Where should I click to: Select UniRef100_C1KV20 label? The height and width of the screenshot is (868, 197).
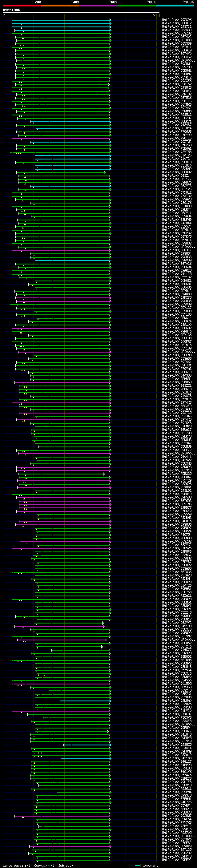coord(177,711)
